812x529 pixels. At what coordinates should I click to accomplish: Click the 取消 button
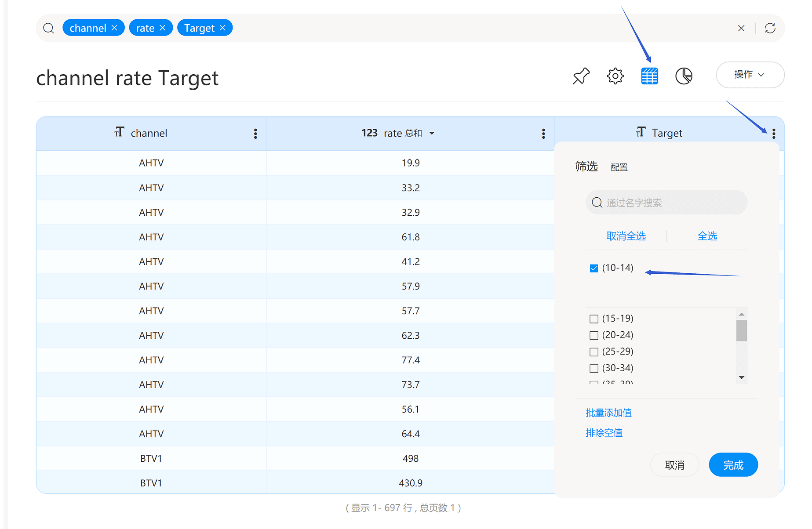675,465
